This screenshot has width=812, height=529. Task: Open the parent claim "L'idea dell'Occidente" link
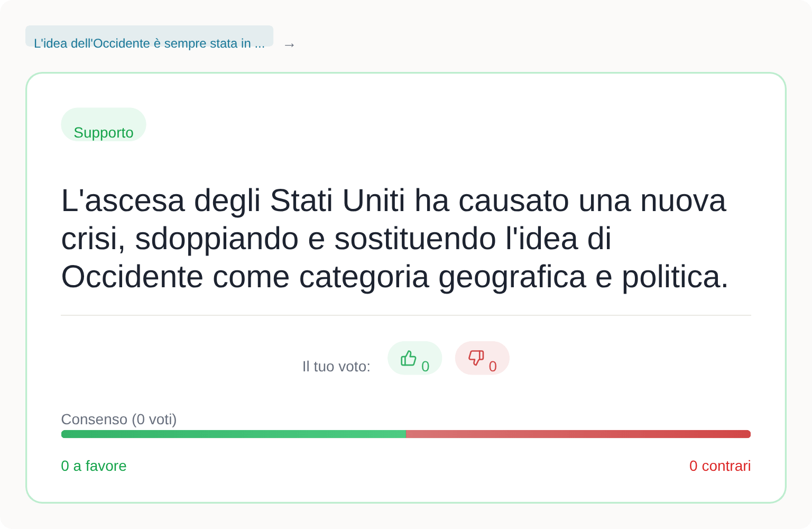149,43
